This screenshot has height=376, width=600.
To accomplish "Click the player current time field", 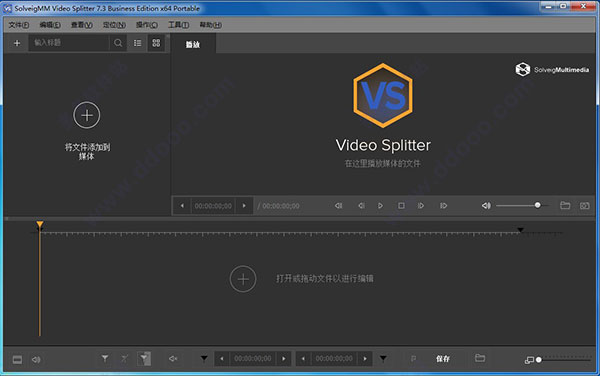I will 213,206.
